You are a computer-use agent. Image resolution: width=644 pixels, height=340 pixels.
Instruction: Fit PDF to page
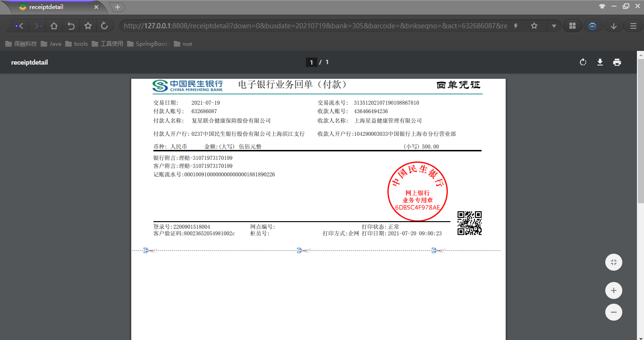(x=614, y=262)
